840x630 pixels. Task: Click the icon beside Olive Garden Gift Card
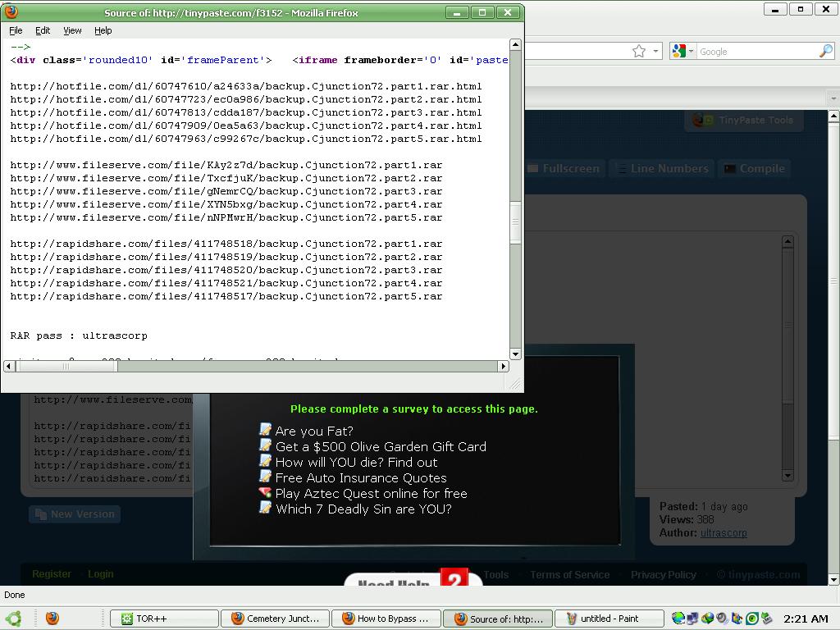(265, 445)
